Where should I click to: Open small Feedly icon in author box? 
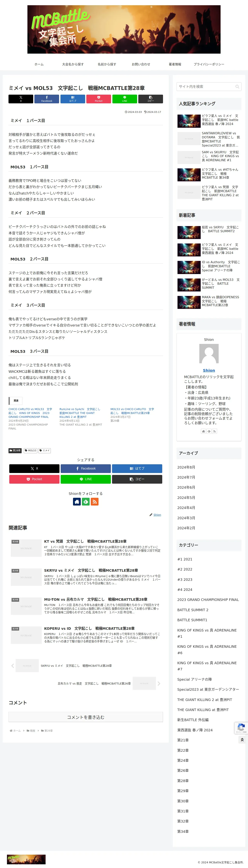tap(209, 431)
